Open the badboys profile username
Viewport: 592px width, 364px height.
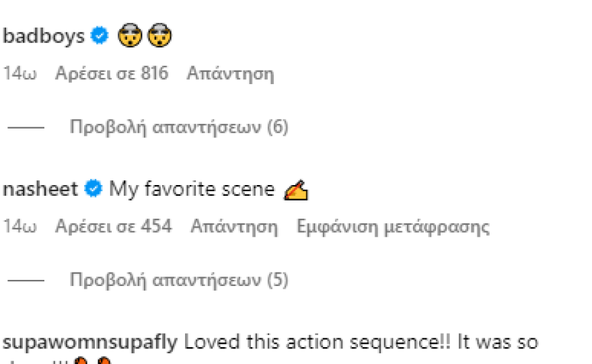[44, 36]
